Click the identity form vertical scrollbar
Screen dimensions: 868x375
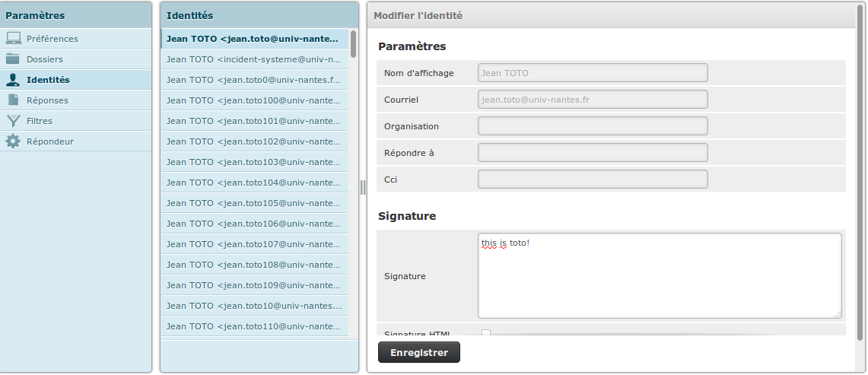point(860,172)
